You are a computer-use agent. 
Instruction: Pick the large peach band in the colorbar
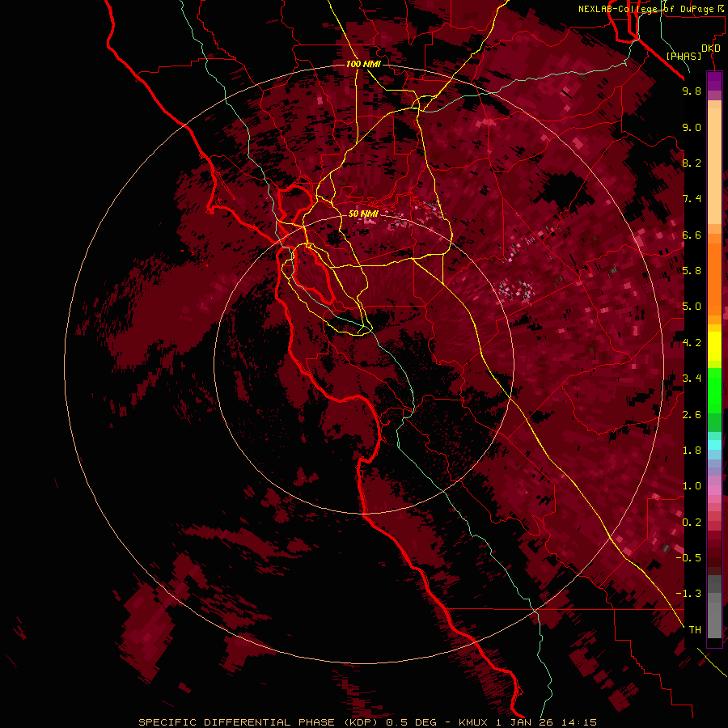pos(714,166)
